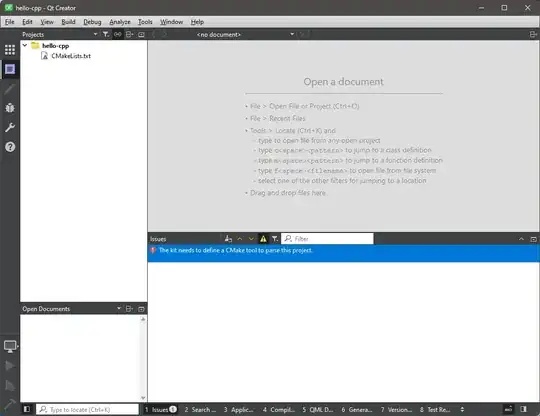Open the View menu
Viewport: 540px width, 416px height.
(x=47, y=22)
